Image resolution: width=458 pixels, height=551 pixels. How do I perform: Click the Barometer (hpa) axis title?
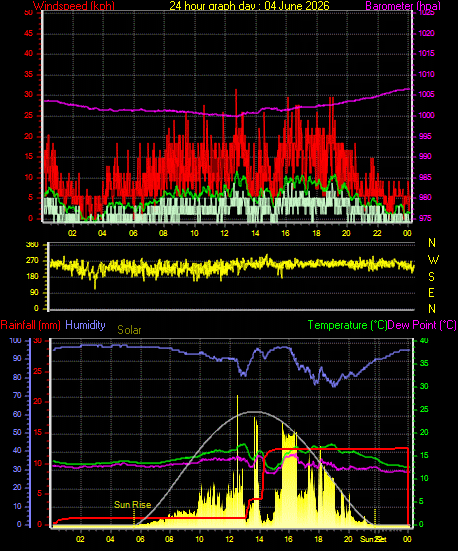[x=403, y=6]
